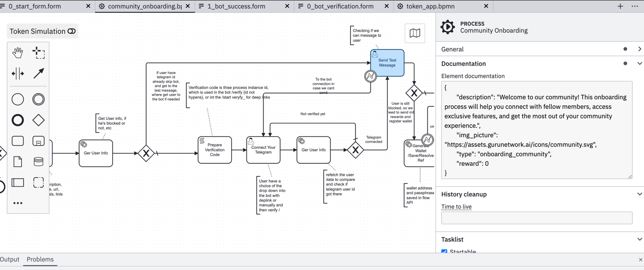Pick the Global connect tool

[39, 73]
